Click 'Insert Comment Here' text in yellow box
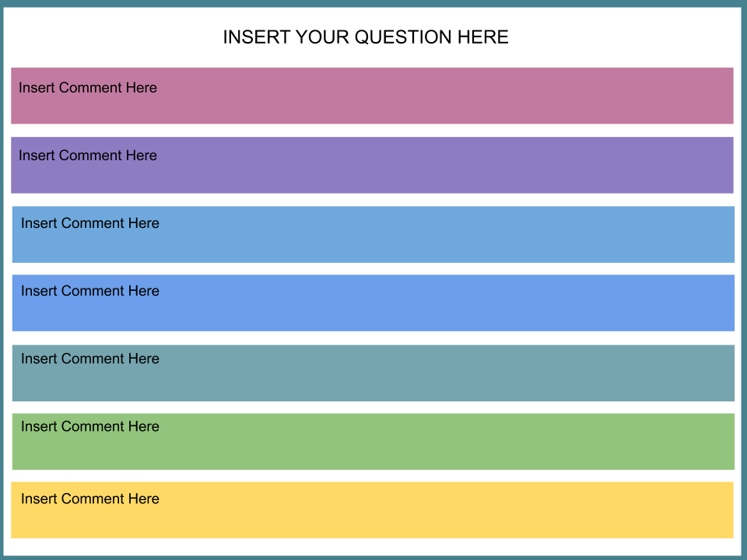Screen dimensions: 747x560 (x=90, y=499)
